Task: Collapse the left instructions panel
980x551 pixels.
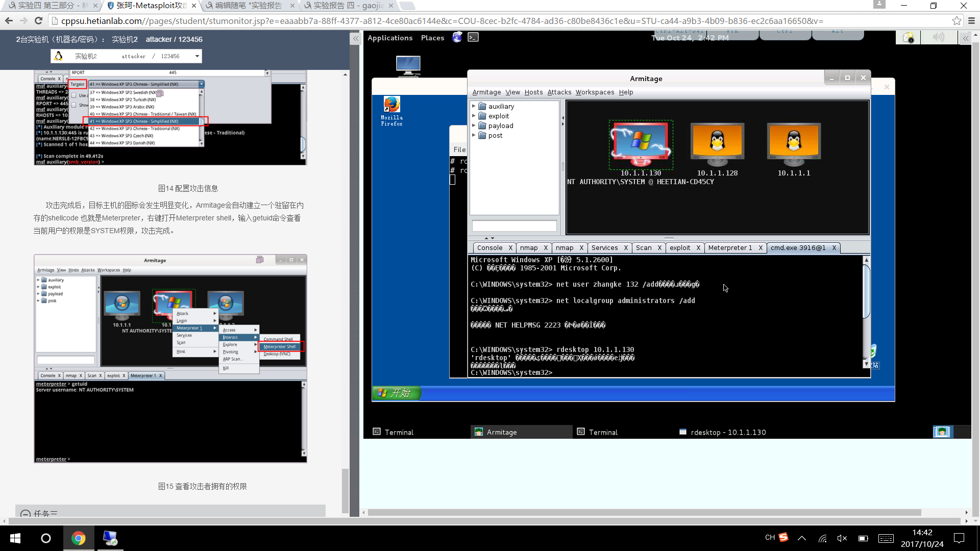Action: pos(355,39)
